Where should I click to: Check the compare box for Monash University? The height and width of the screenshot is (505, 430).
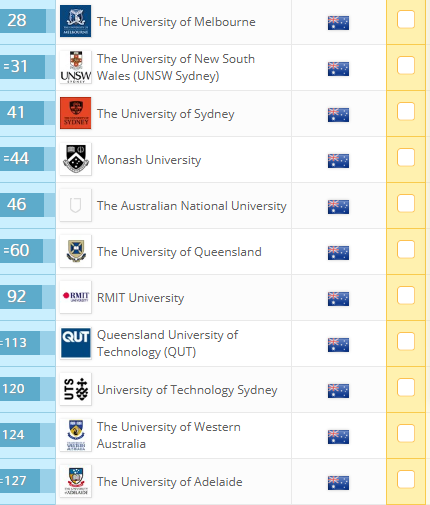click(x=406, y=157)
